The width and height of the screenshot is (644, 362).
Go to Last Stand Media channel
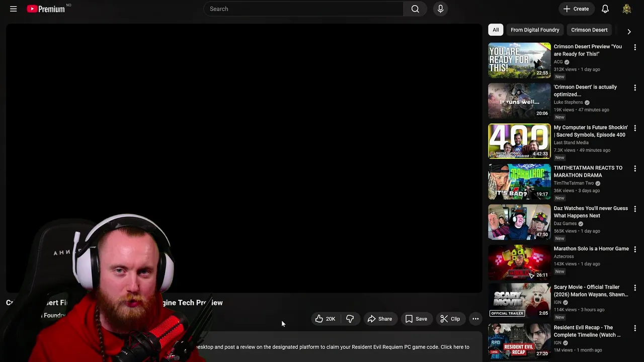(571, 142)
